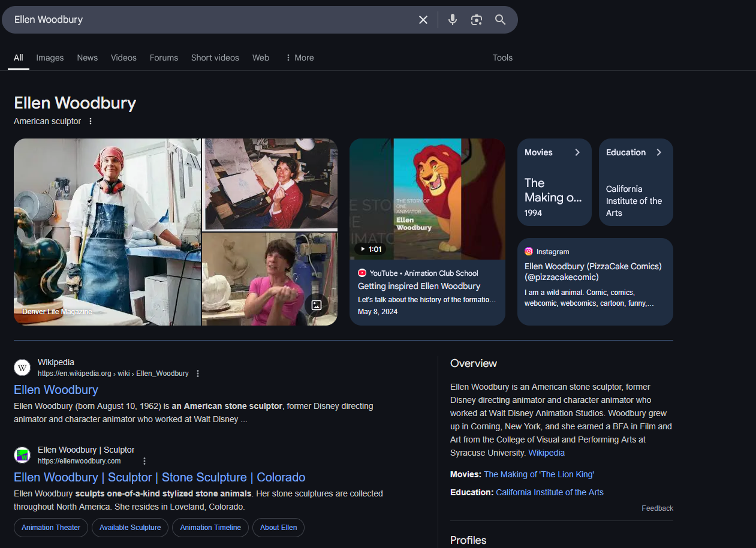Image resolution: width=756 pixels, height=548 pixels.
Task: Open the More search filters dropdown
Action: pyautogui.click(x=299, y=58)
